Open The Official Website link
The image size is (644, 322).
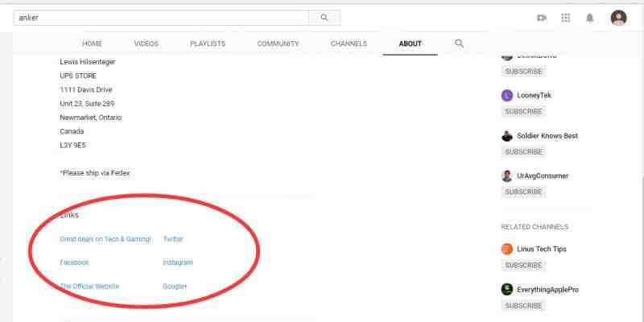tap(89, 287)
